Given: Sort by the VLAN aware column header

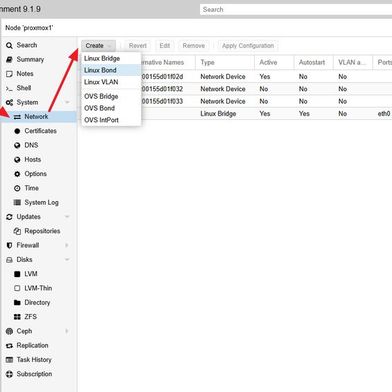Looking at the screenshot, I should (x=353, y=62).
